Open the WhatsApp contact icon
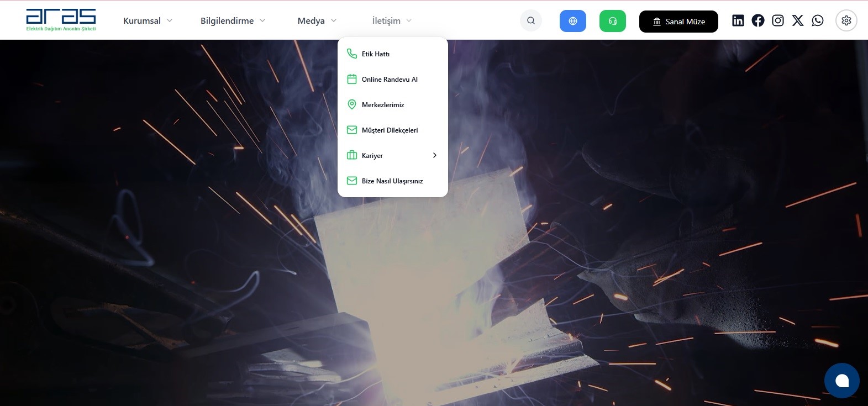868x406 pixels. (817, 20)
